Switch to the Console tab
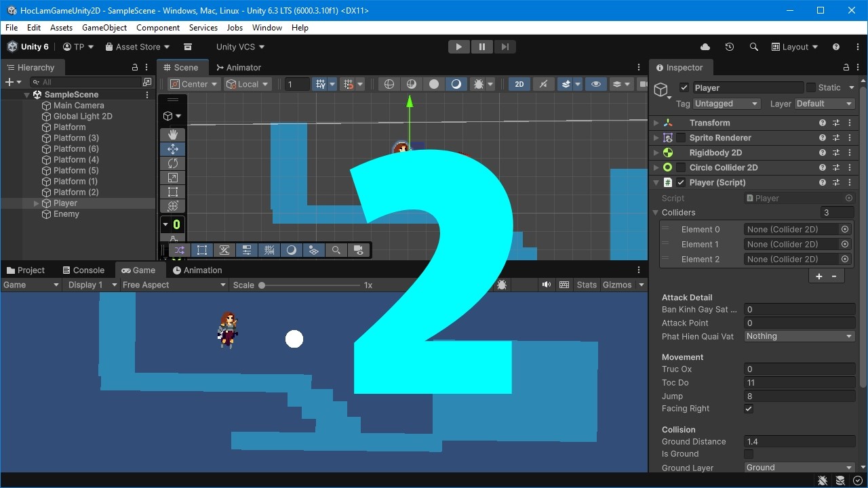 [x=83, y=270]
